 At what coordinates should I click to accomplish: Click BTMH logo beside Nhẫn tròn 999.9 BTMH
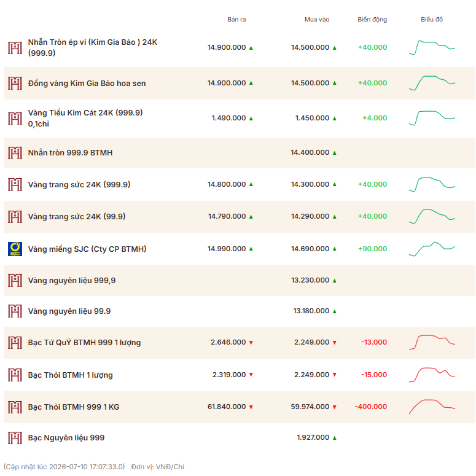(15, 153)
